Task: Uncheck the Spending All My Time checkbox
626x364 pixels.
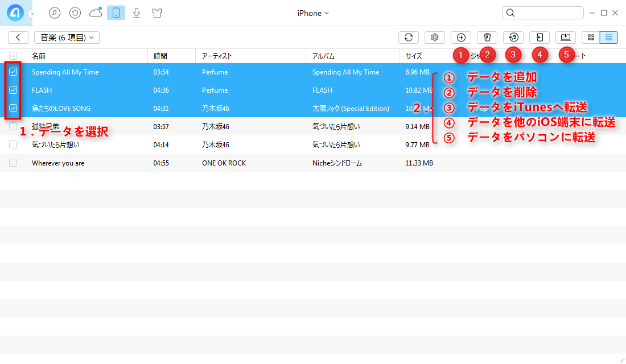Action: [13, 72]
